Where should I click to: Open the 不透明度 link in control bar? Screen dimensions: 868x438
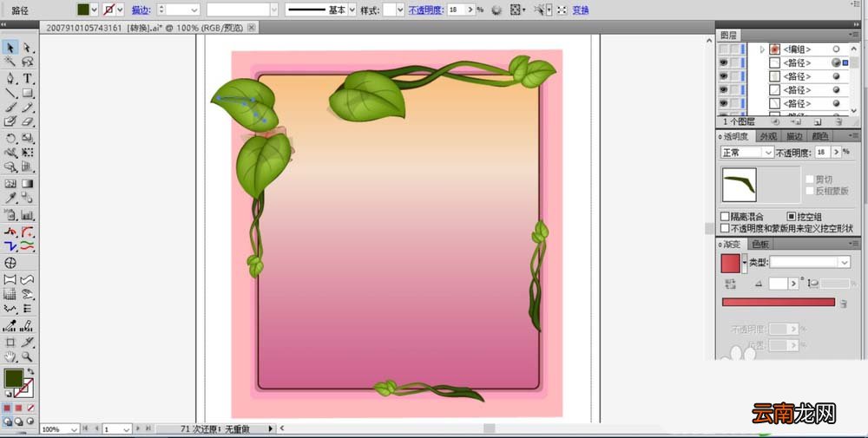(426, 10)
